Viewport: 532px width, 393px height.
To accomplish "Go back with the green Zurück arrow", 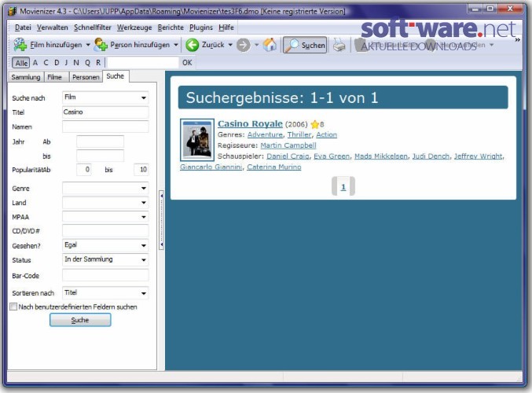I will tap(192, 45).
